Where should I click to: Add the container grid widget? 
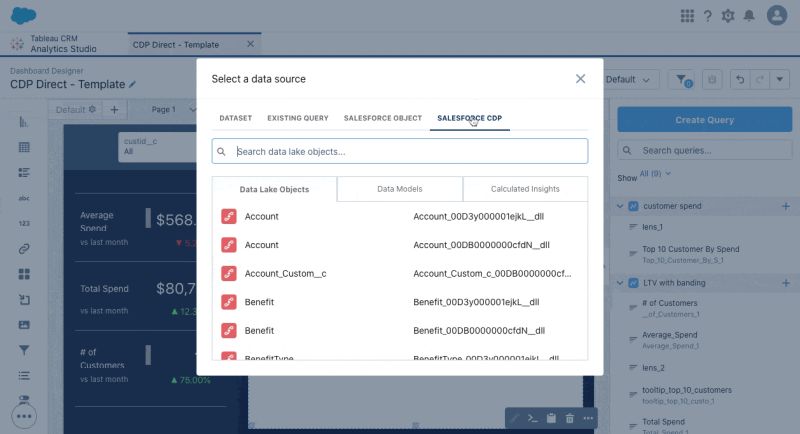(x=23, y=274)
